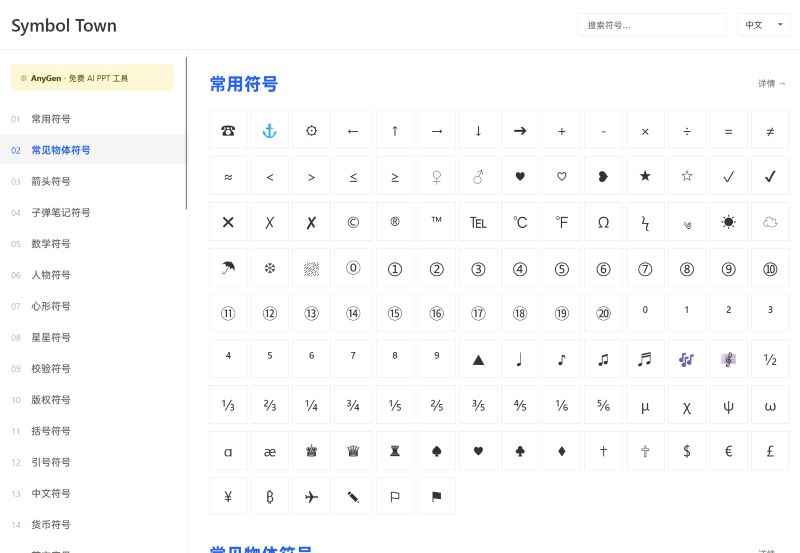Pick the left arrow symbol

[x=353, y=131]
